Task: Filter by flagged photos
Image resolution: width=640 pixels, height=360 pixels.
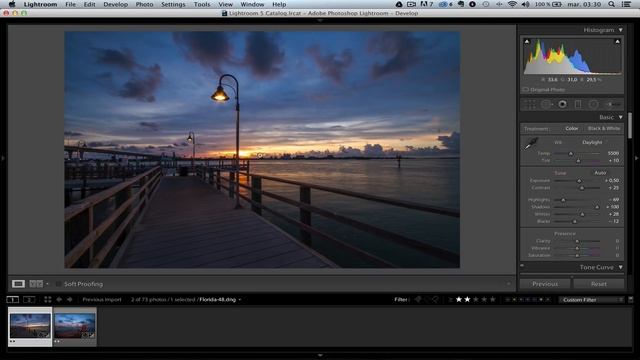Action: (x=418, y=300)
